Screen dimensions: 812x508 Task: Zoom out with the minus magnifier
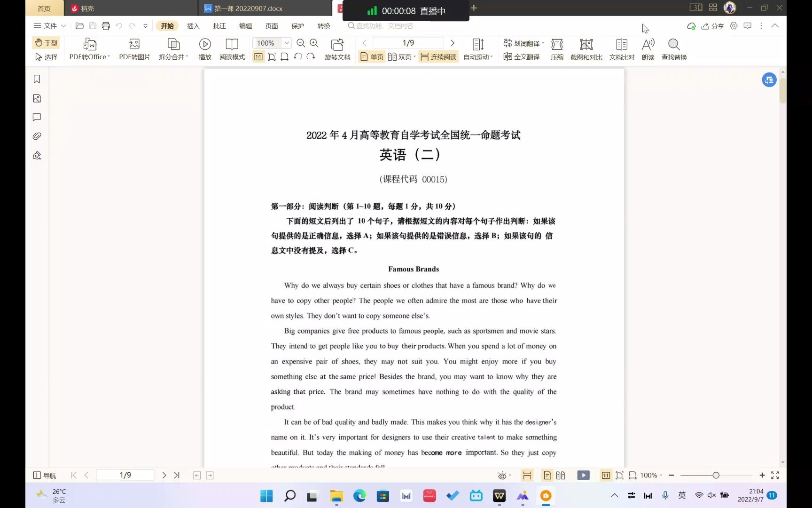coord(301,43)
